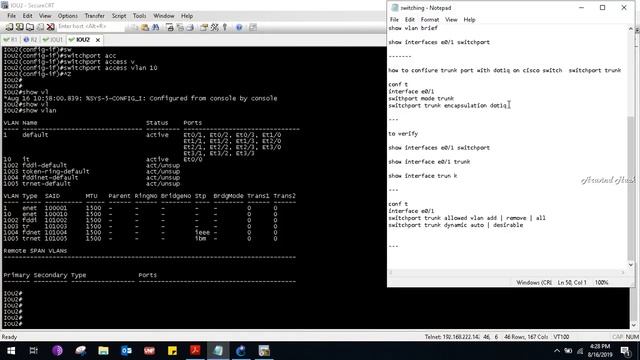Open Task View on the taskbar

click(x=34, y=351)
